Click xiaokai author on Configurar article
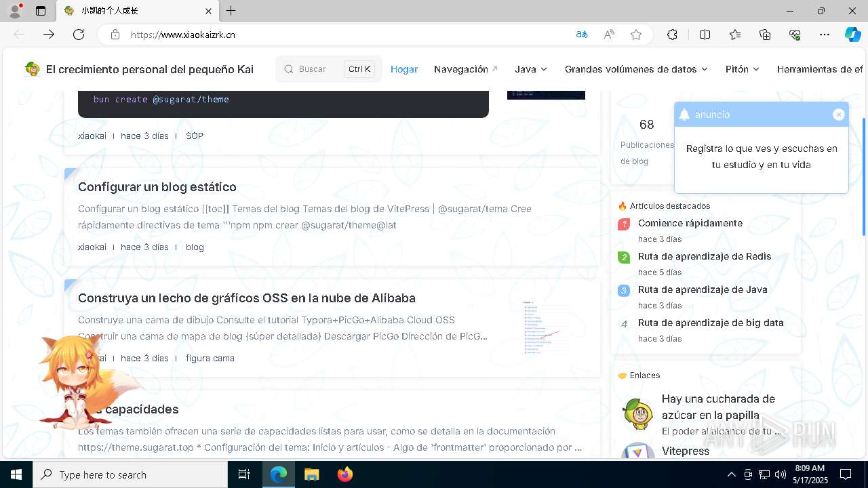Screen dimensions: 868x488 92,247
